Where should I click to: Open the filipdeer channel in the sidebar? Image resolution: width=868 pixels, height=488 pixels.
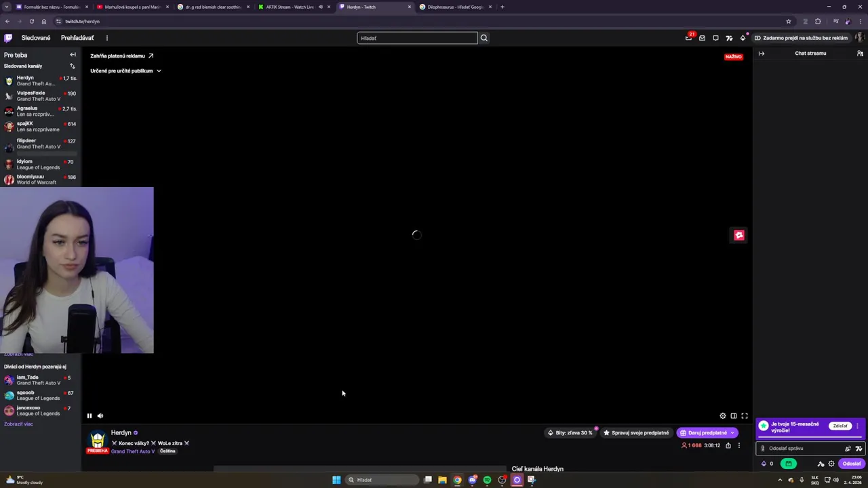click(41, 144)
